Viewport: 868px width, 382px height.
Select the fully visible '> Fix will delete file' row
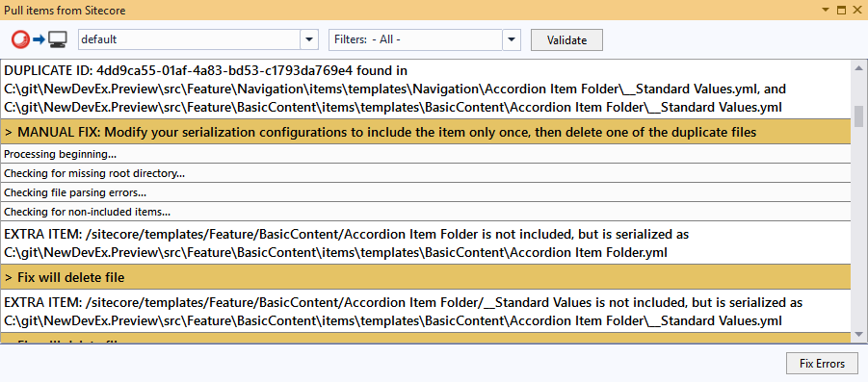click(426, 277)
